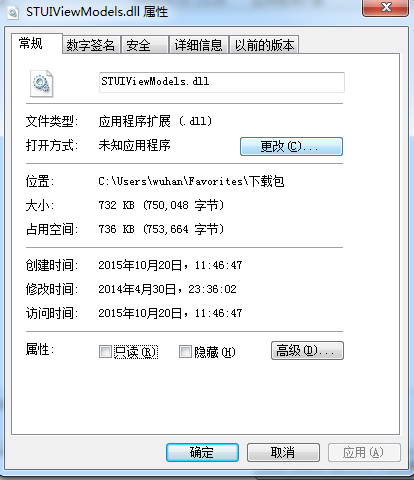This screenshot has height=480, width=414.
Task: Click the 大小 file size value
Action: click(161, 205)
